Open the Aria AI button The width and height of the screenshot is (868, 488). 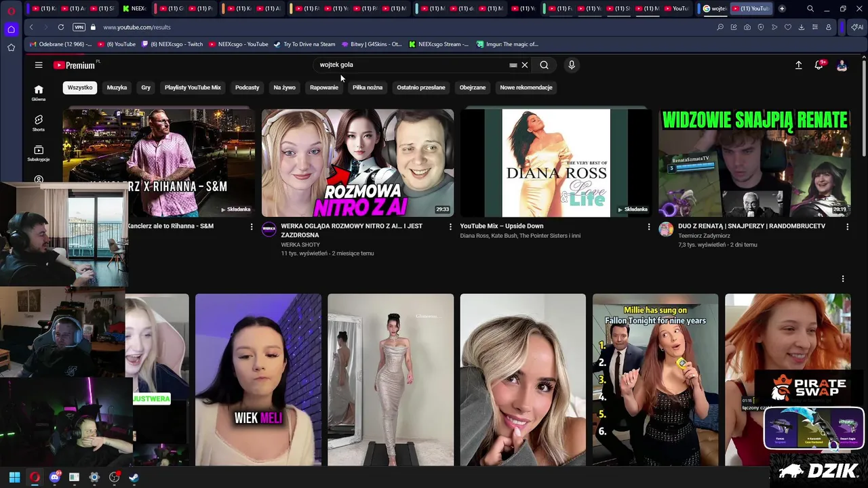click(857, 27)
